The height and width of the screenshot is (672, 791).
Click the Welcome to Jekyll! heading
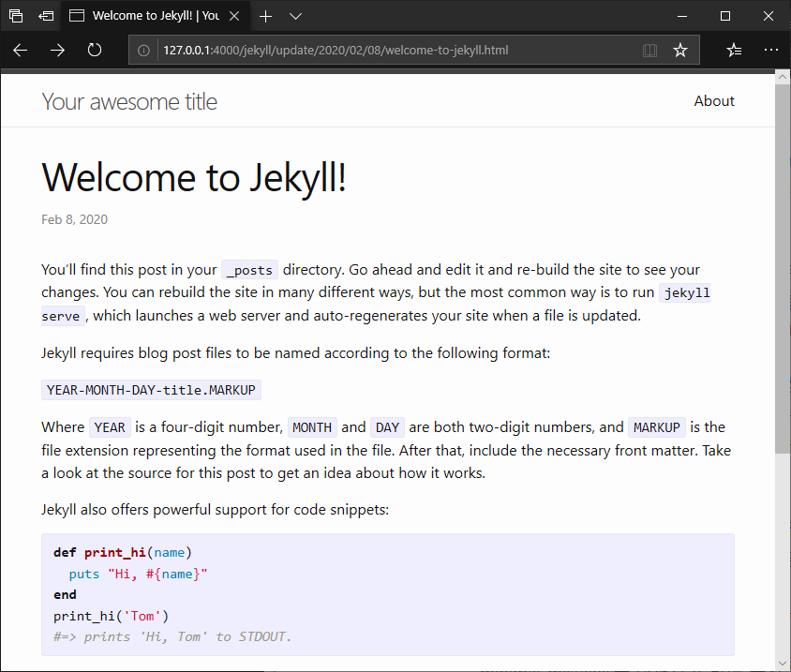coord(194,177)
